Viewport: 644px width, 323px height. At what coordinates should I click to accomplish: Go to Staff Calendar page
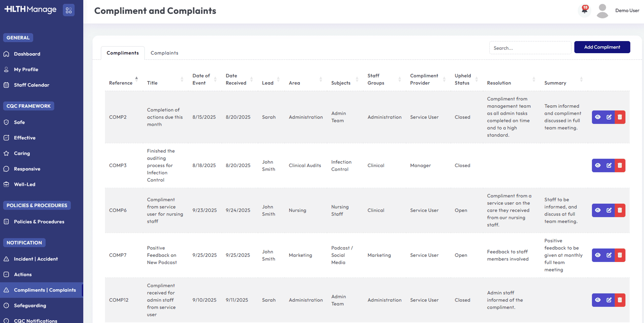(32, 85)
